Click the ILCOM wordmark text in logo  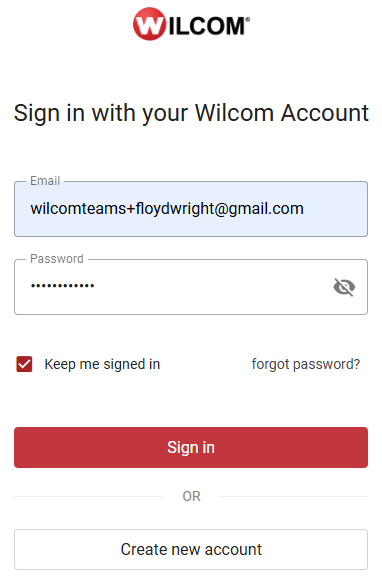tap(209, 26)
